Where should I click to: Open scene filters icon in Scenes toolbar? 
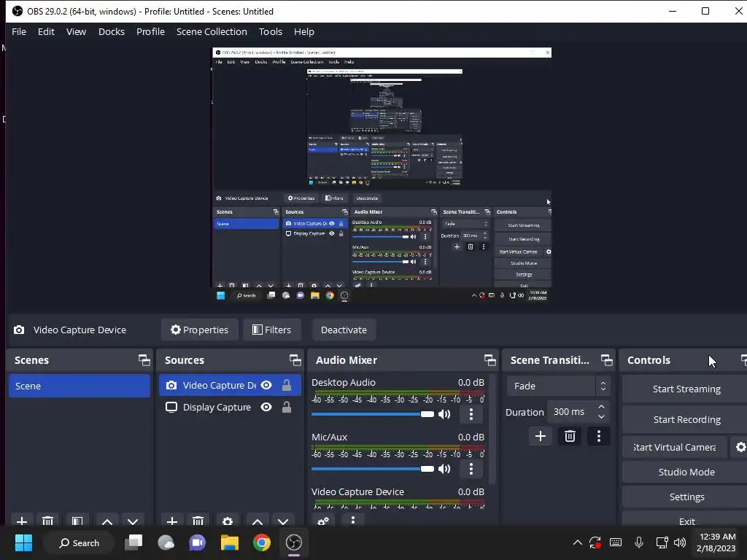[x=77, y=521]
